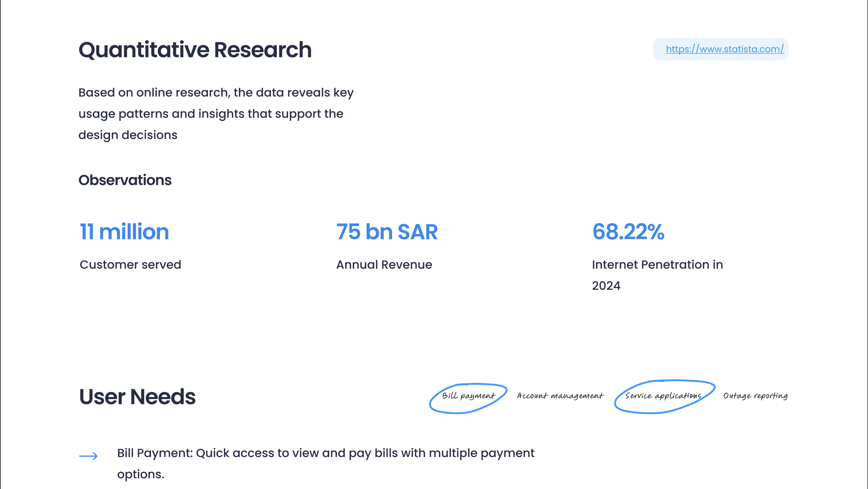Select the Account management handwritten label
This screenshot has height=489, width=868.
pyautogui.click(x=560, y=396)
